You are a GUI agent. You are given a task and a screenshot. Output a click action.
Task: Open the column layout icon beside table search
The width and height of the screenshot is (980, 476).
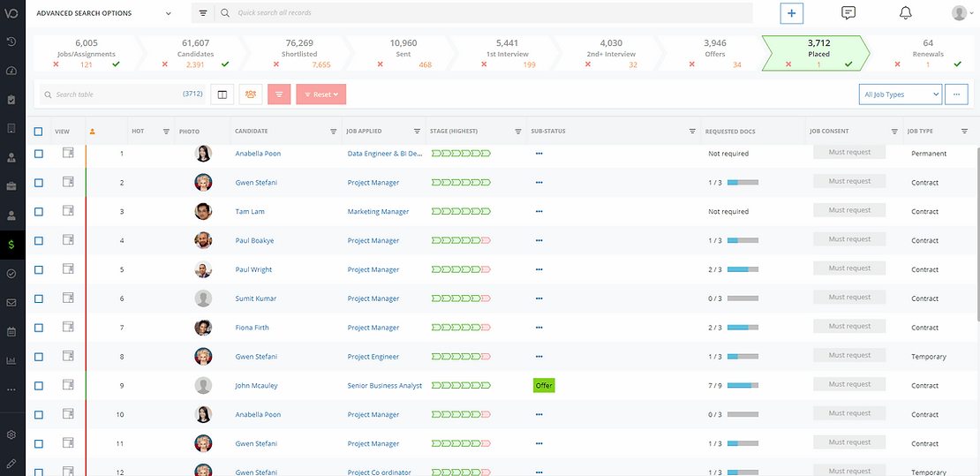(222, 94)
